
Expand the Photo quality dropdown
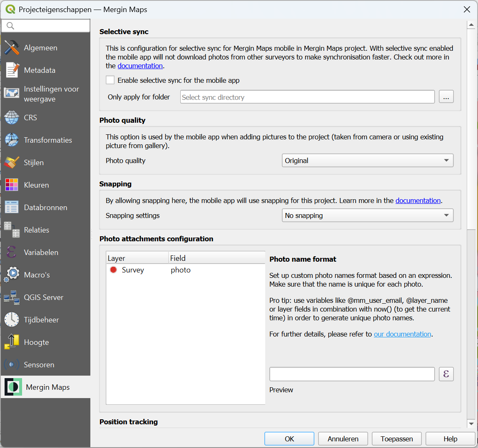[x=367, y=161]
